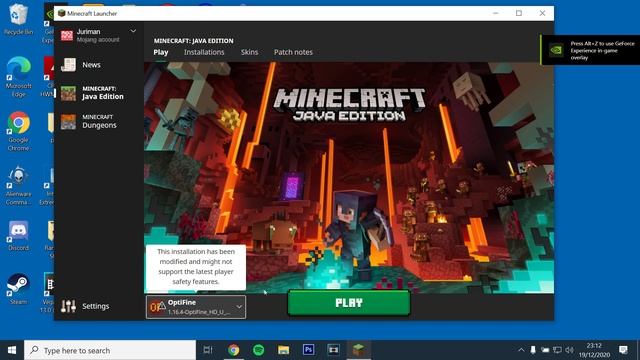This screenshot has width=640, height=360.
Task: Click the Settings sliders icon
Action: (x=68, y=306)
